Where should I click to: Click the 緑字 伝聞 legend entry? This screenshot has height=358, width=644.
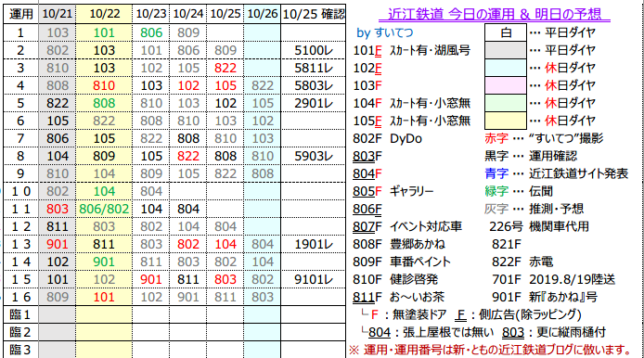tap(519, 192)
